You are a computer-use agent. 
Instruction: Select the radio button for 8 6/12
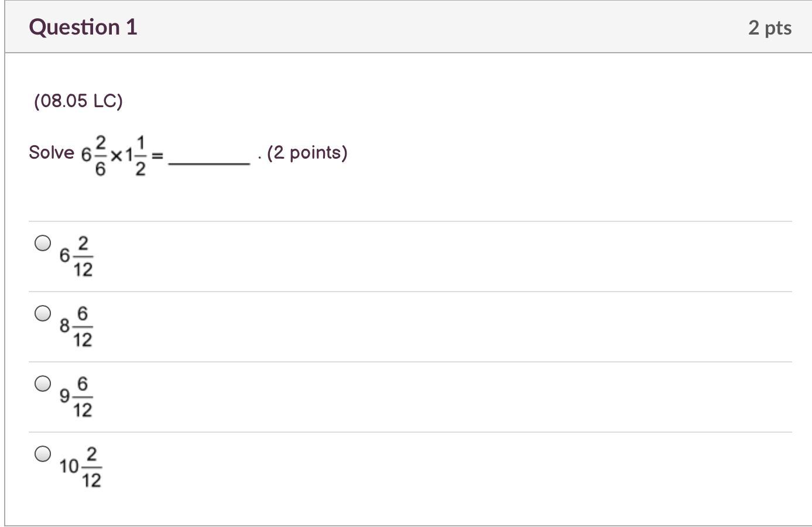(x=43, y=313)
